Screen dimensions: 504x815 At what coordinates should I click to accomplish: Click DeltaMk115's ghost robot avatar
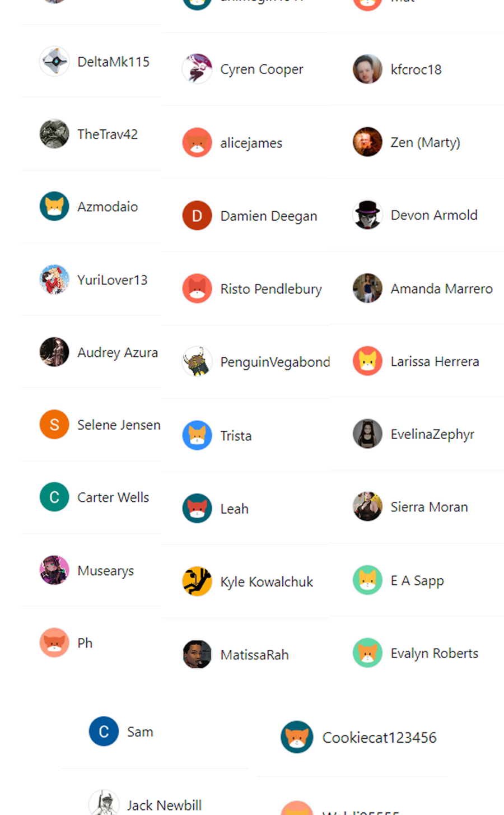point(54,61)
